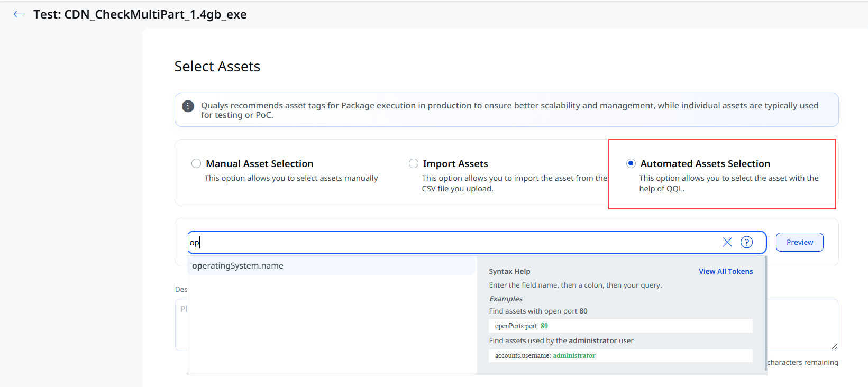Click the Manual Asset Selection description text
The height and width of the screenshot is (387, 868).
[291, 178]
